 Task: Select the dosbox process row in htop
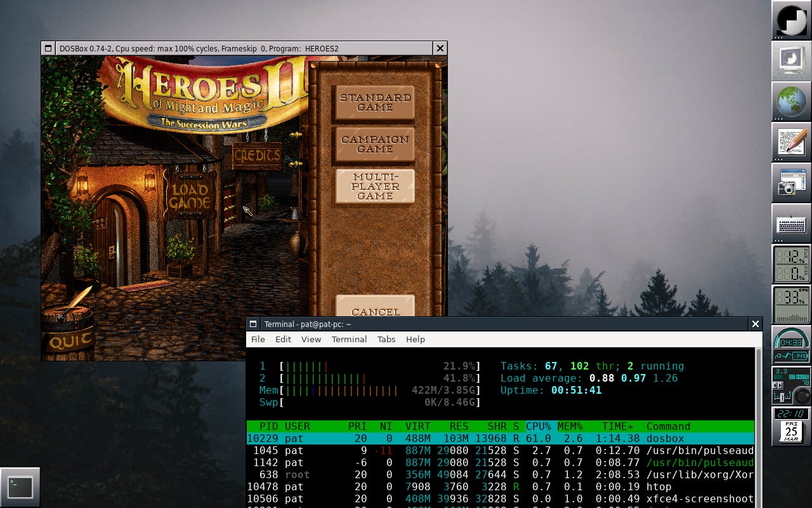501,438
